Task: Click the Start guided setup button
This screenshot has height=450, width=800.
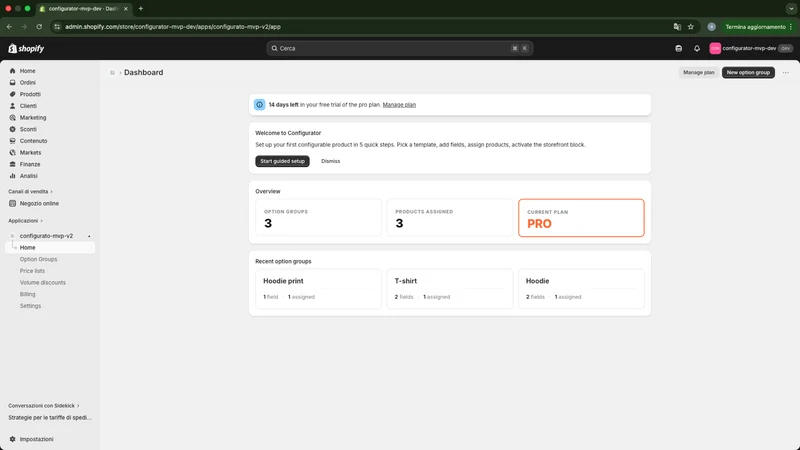Action: [x=282, y=161]
